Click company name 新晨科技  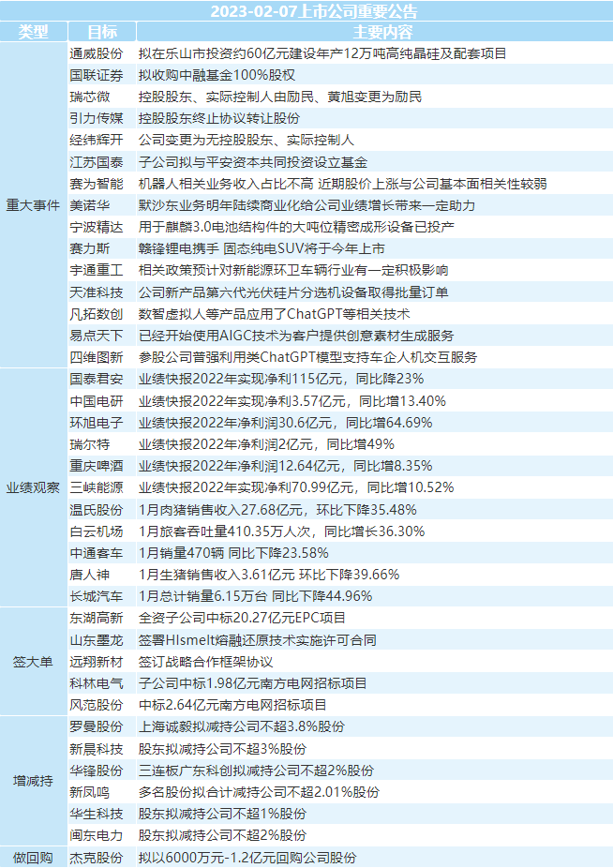pos(97,748)
